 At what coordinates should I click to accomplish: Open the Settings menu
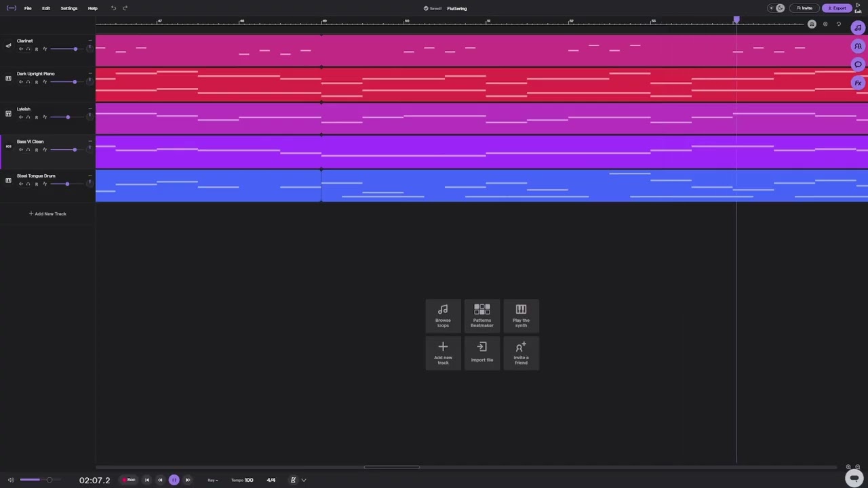click(x=69, y=8)
